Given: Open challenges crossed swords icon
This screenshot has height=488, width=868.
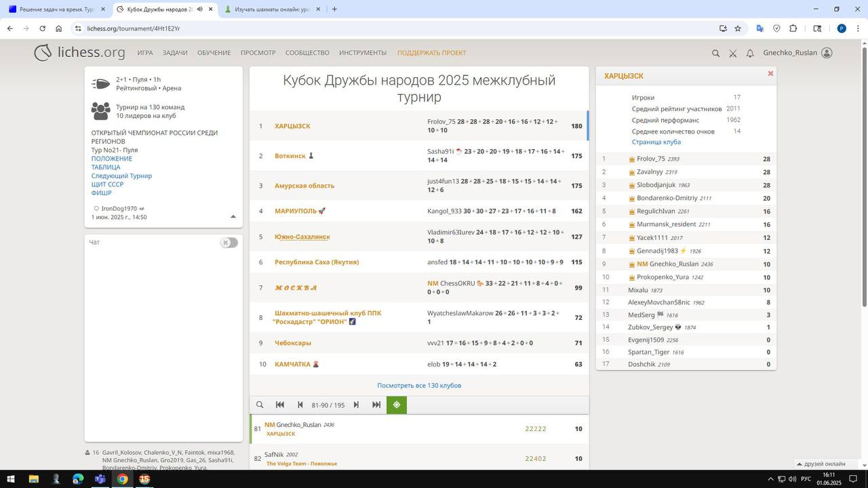Looking at the screenshot, I should pos(733,53).
